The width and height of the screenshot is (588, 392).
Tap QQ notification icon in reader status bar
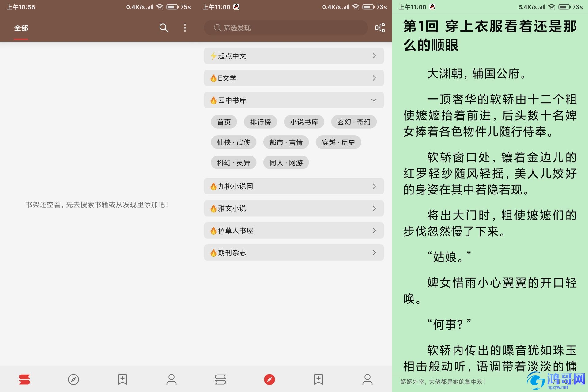coord(432,7)
